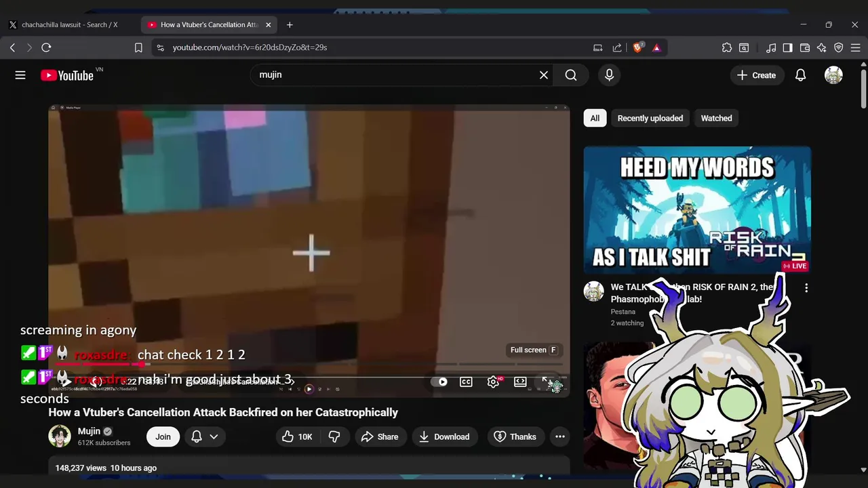Open the extensions puzzle icon

[727, 47]
